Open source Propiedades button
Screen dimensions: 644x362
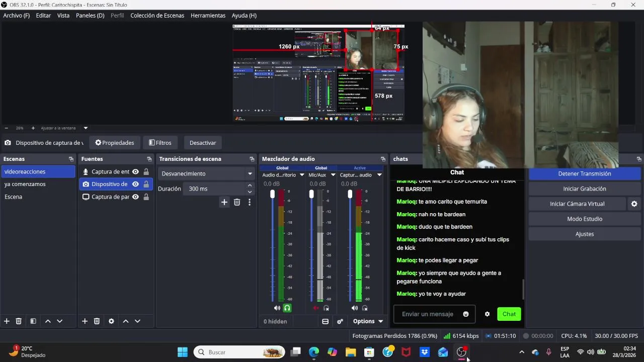click(115, 143)
